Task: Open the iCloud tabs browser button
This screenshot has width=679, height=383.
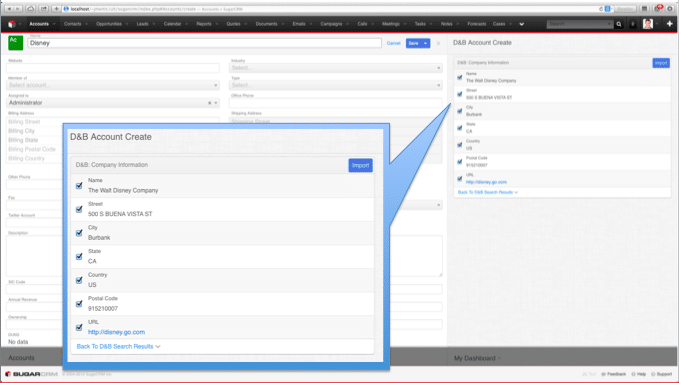Action: pyautogui.click(x=31, y=9)
